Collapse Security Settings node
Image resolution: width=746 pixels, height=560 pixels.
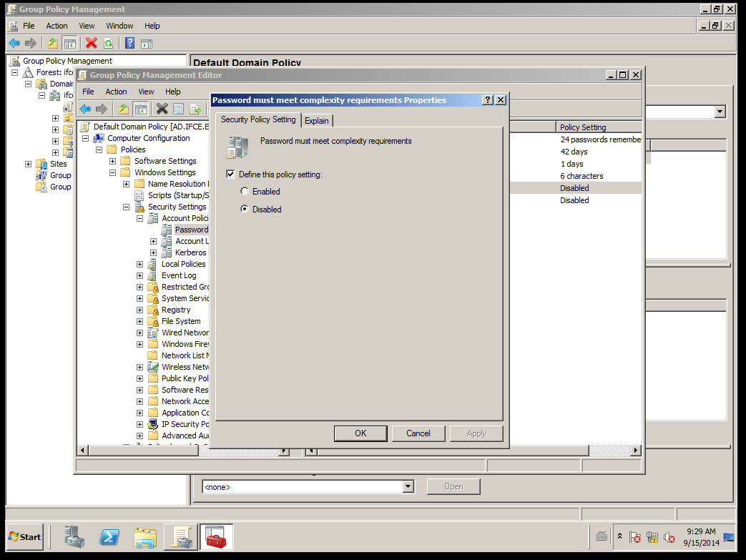[126, 207]
